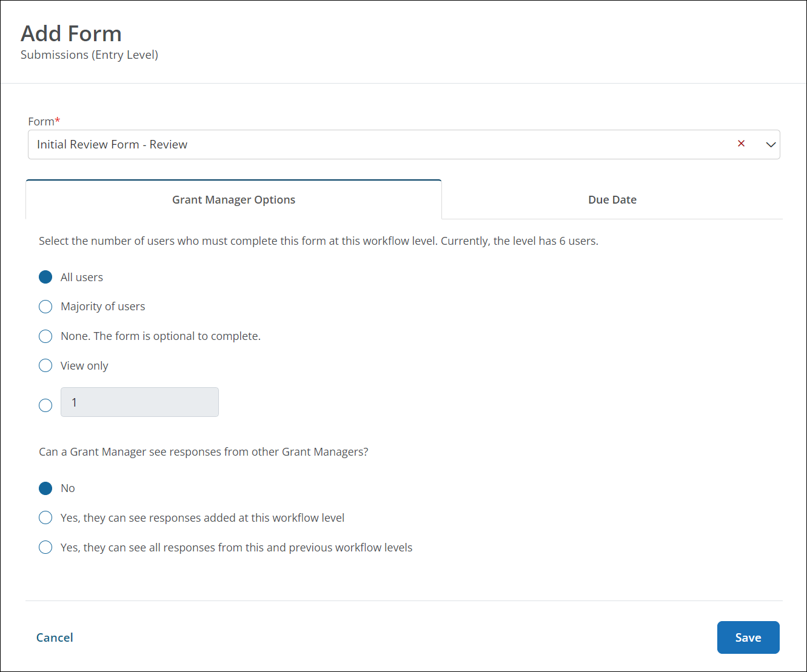Pick the View only radio button

(x=45, y=366)
